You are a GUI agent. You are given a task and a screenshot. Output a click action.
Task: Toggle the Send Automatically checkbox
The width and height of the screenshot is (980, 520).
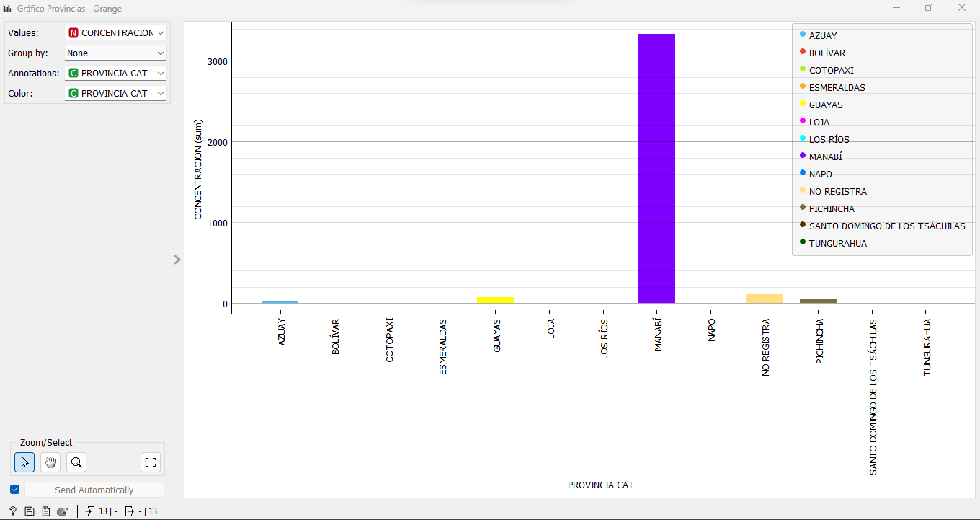15,490
